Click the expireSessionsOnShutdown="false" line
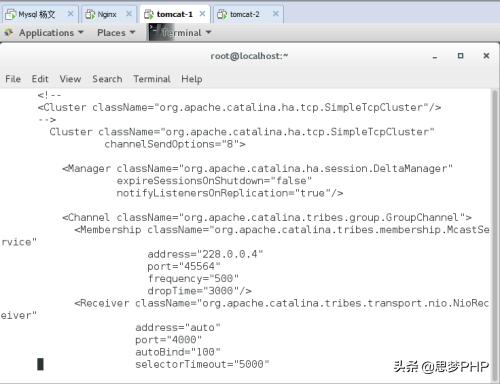 [214, 181]
